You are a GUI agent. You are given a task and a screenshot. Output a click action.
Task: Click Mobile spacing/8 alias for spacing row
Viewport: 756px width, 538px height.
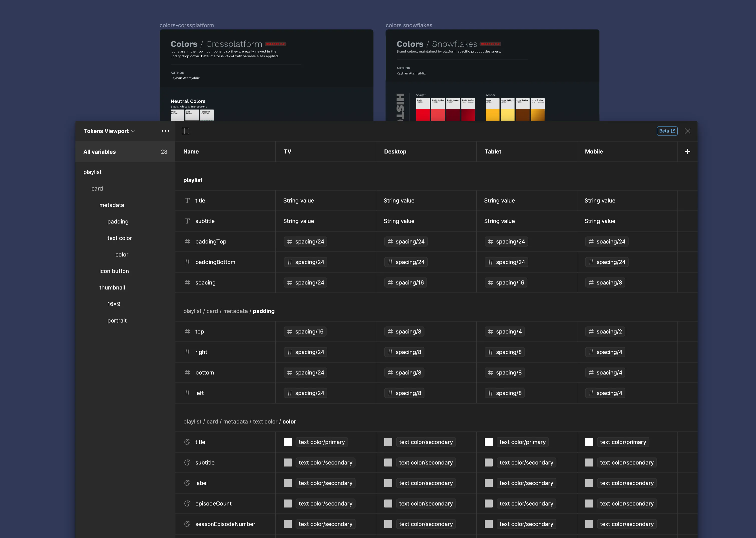pyautogui.click(x=605, y=283)
